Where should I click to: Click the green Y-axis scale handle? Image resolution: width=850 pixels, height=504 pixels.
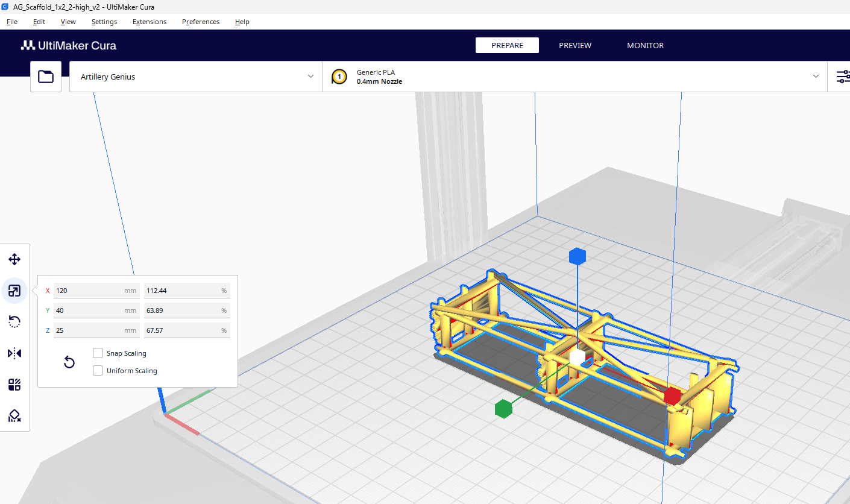(x=503, y=409)
